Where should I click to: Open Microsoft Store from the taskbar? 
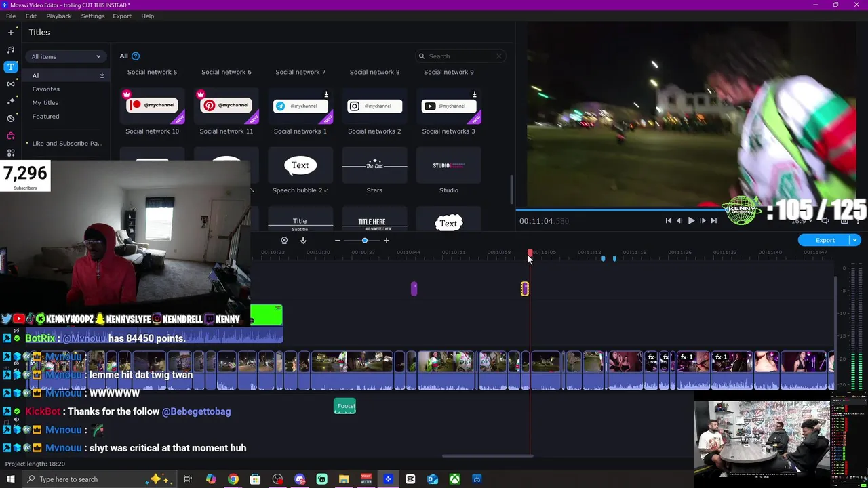point(255,479)
